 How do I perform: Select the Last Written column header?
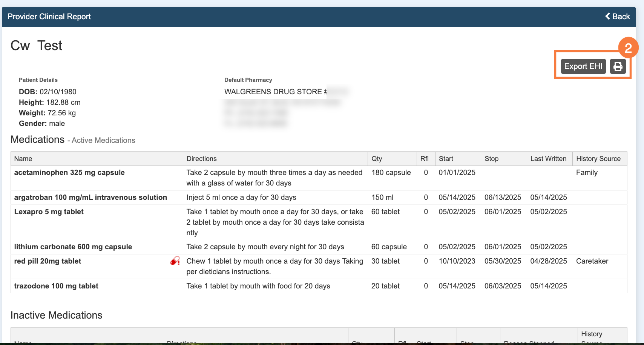pos(548,159)
